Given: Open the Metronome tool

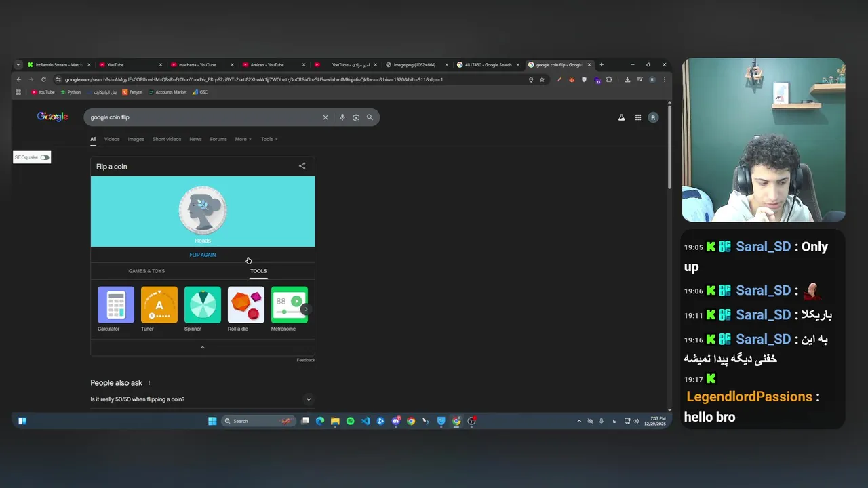Looking at the screenshot, I should [x=289, y=309].
